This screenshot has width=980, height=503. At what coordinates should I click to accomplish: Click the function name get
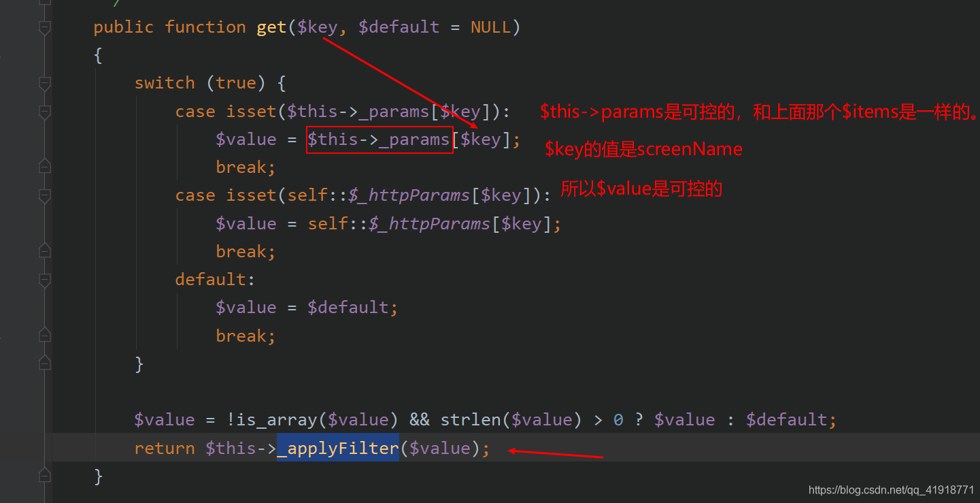coord(271,27)
